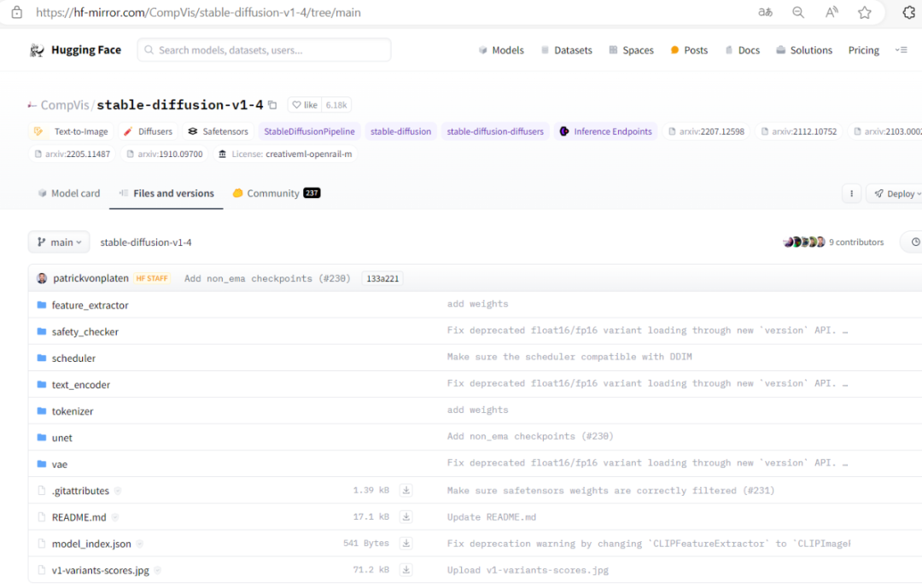Click the stable-diffusion tag

tap(400, 131)
